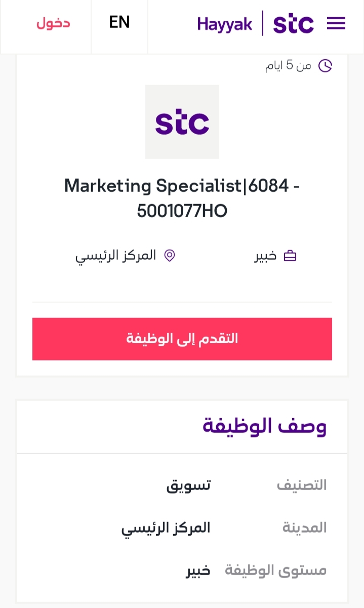Tap the clock icon beside posting date

[325, 66]
